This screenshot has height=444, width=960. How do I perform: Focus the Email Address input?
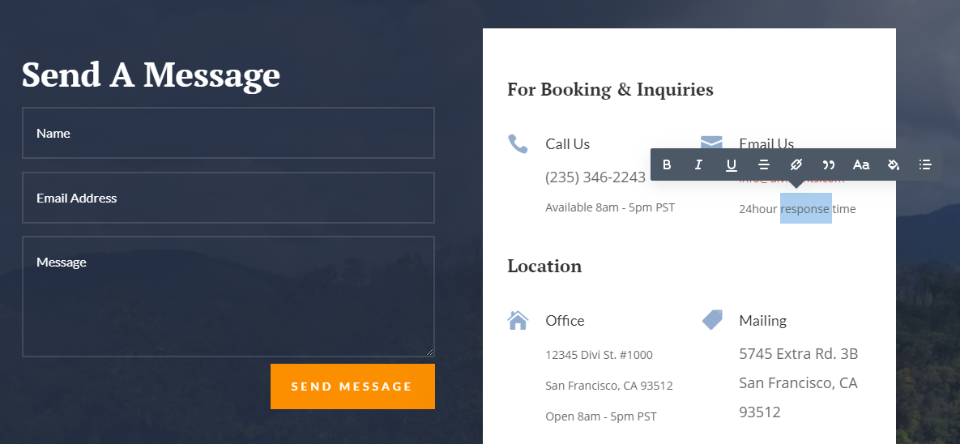tap(228, 198)
